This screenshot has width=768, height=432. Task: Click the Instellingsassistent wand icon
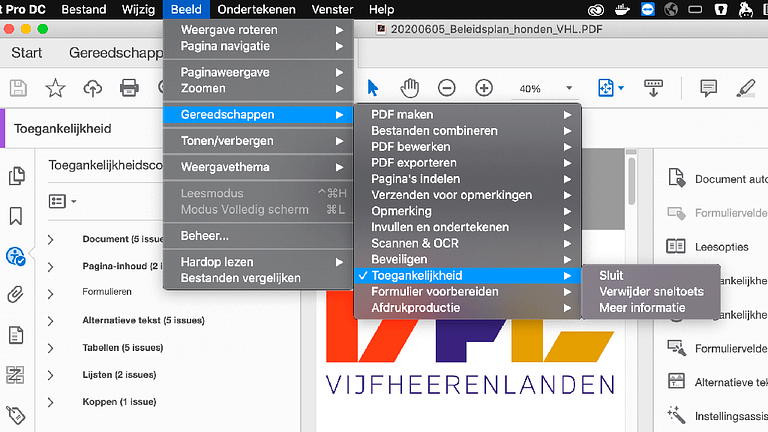676,414
